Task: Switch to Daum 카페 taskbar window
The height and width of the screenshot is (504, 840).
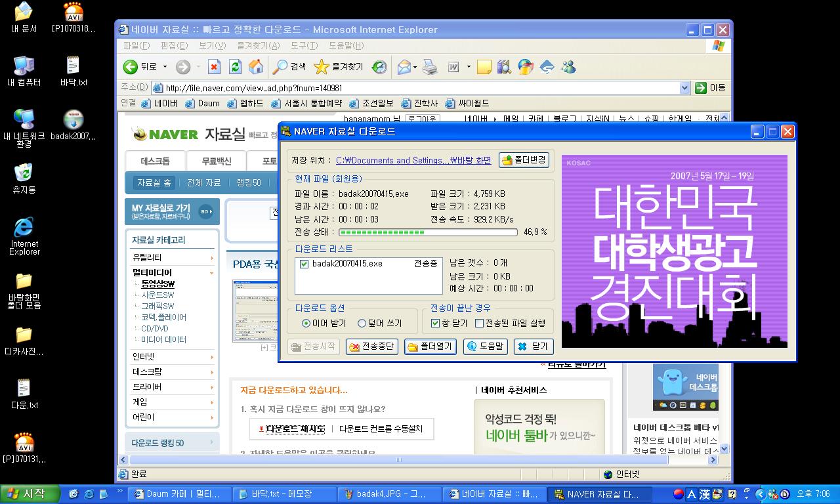Action: coord(179,494)
